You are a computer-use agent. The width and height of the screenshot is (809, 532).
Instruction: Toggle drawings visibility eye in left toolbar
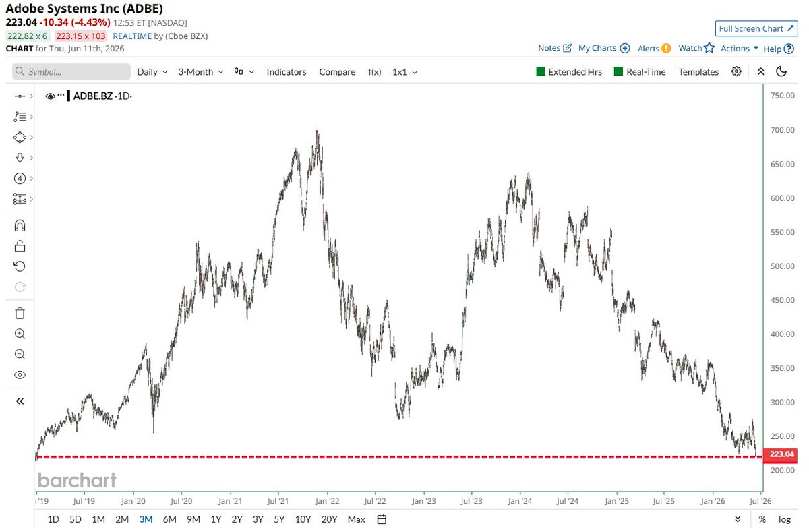20,375
